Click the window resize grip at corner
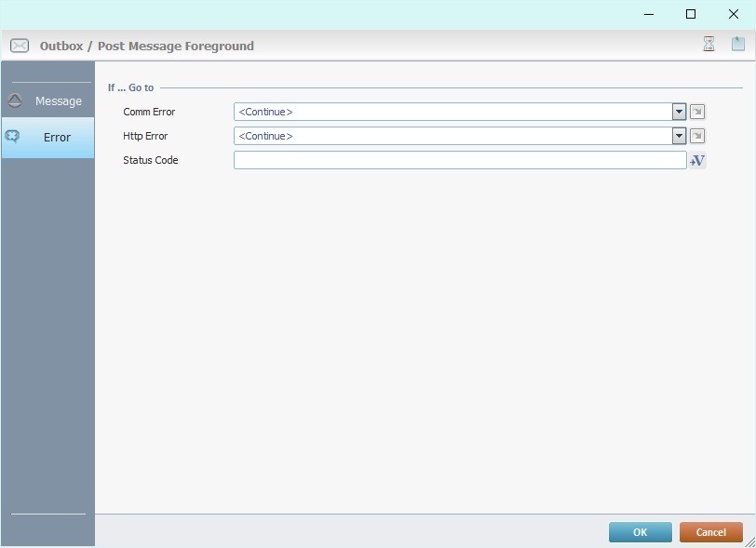 (749, 541)
